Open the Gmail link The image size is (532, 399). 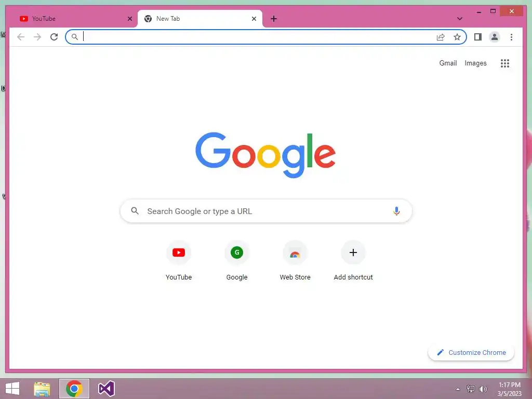[x=448, y=63]
